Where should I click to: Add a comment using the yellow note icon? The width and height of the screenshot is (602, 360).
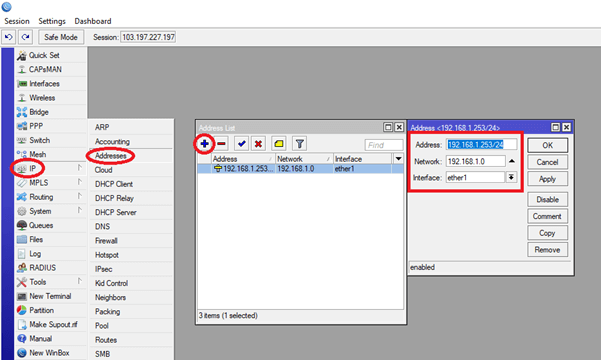click(x=279, y=144)
